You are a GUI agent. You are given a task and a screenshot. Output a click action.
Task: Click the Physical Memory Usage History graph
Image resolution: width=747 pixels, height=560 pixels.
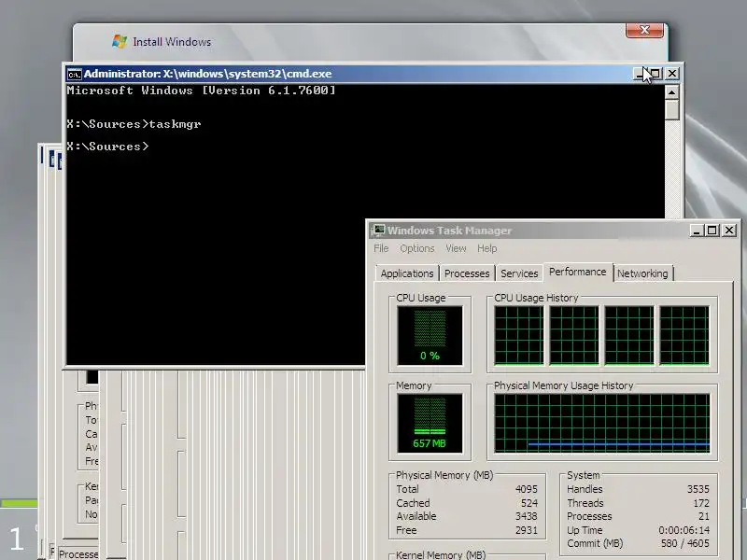coord(602,423)
